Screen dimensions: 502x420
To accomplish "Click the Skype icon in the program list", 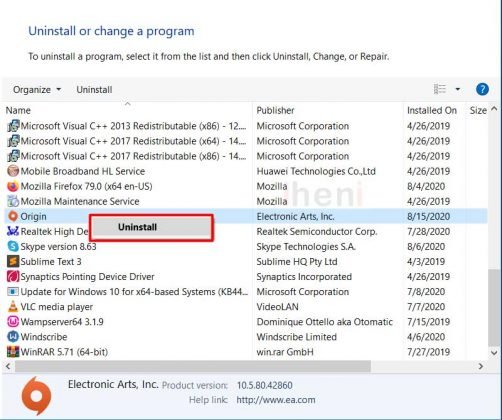I will 13,247.
